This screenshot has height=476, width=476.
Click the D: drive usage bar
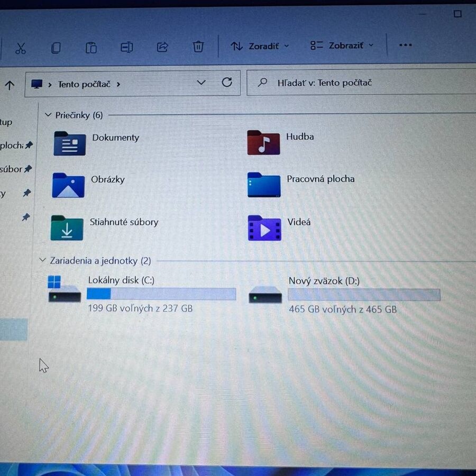tap(364, 295)
